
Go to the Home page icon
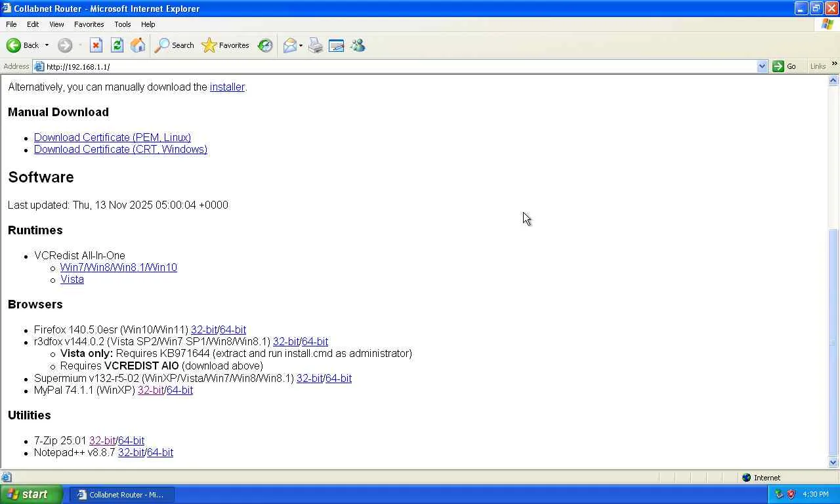point(138,45)
